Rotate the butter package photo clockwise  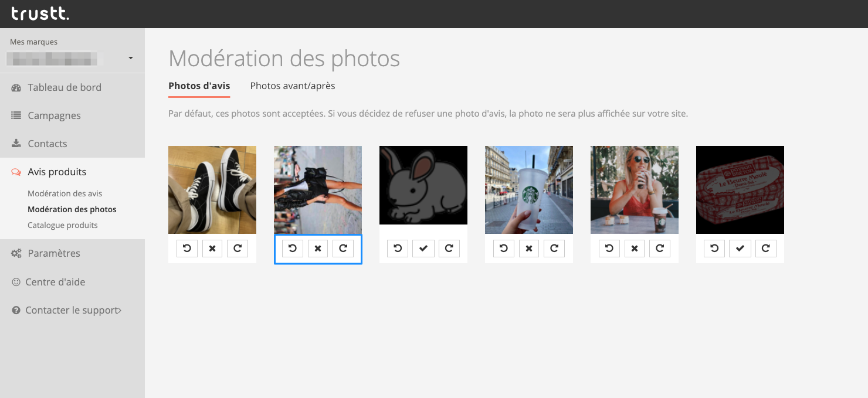[x=765, y=249]
